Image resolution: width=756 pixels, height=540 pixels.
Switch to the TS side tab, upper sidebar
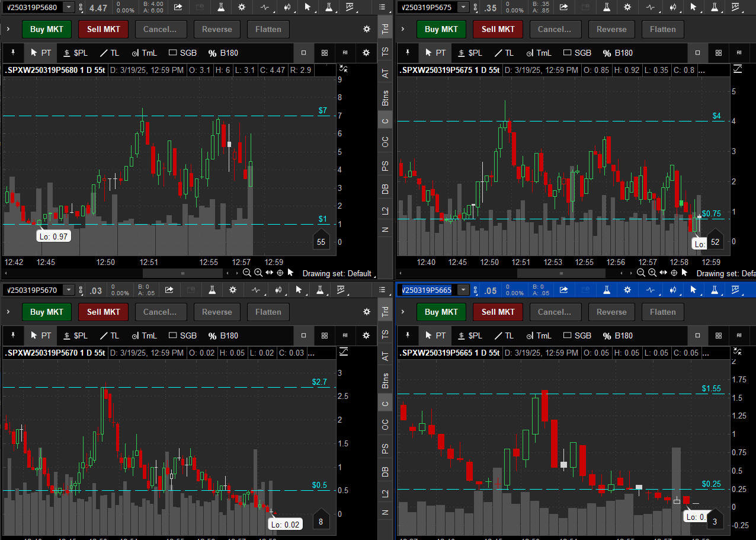pyautogui.click(x=385, y=52)
